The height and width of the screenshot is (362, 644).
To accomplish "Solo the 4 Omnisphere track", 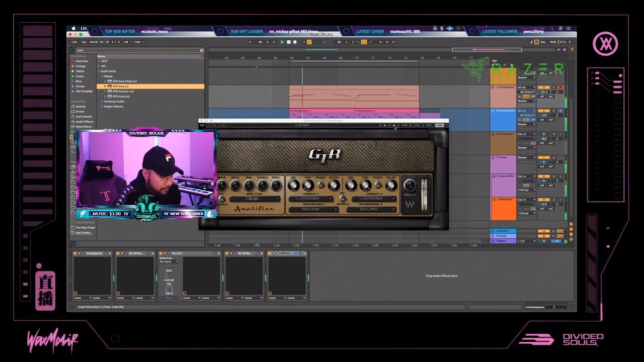I will click(x=554, y=87).
